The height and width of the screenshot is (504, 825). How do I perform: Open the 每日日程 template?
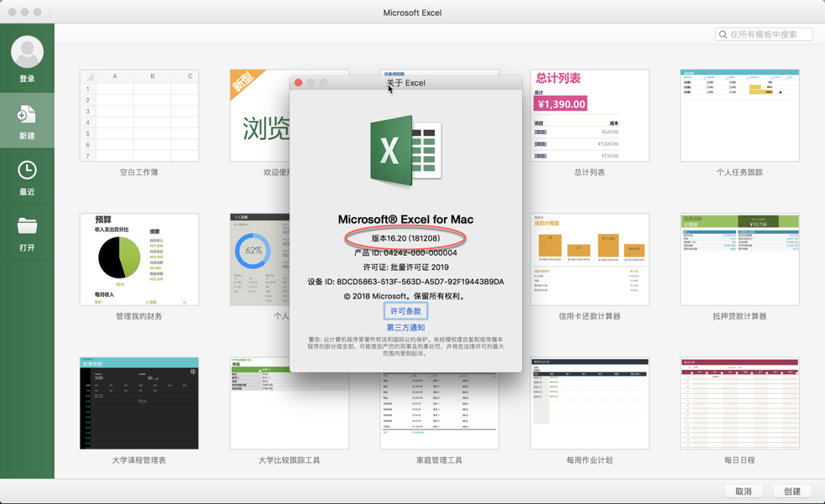coord(739,404)
